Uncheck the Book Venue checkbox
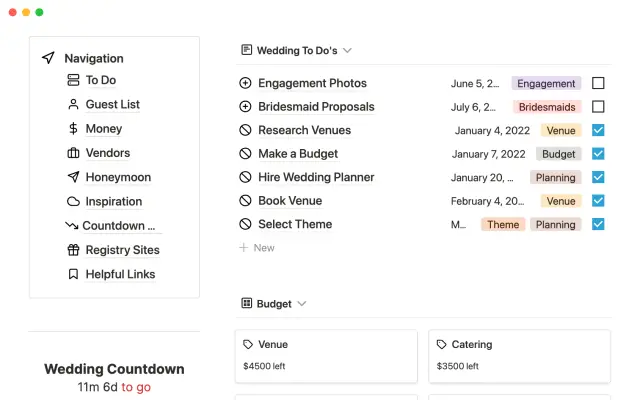The height and width of the screenshot is (400, 640). point(598,200)
